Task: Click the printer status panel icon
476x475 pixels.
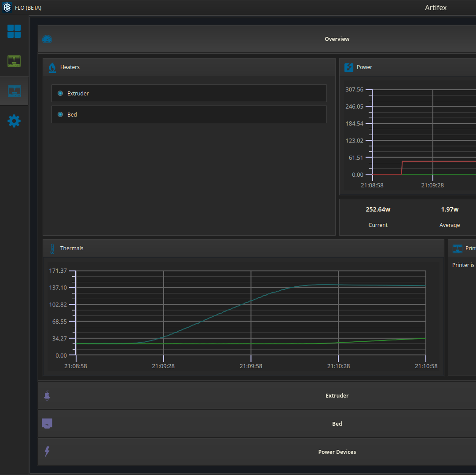Action: point(457,248)
